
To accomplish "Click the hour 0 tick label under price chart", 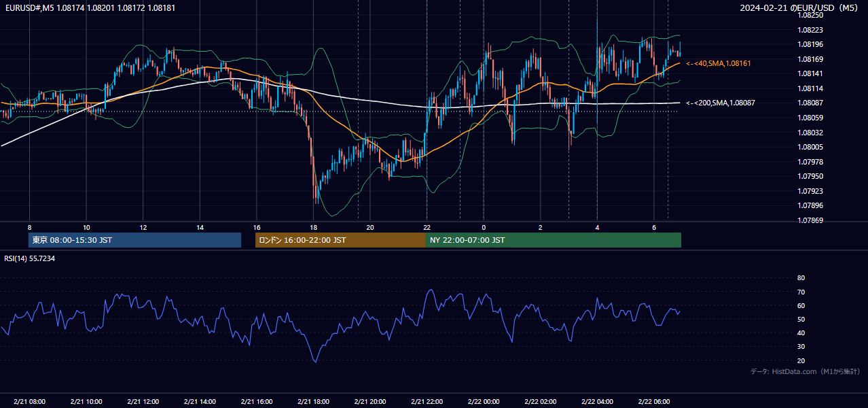I will pos(484,227).
